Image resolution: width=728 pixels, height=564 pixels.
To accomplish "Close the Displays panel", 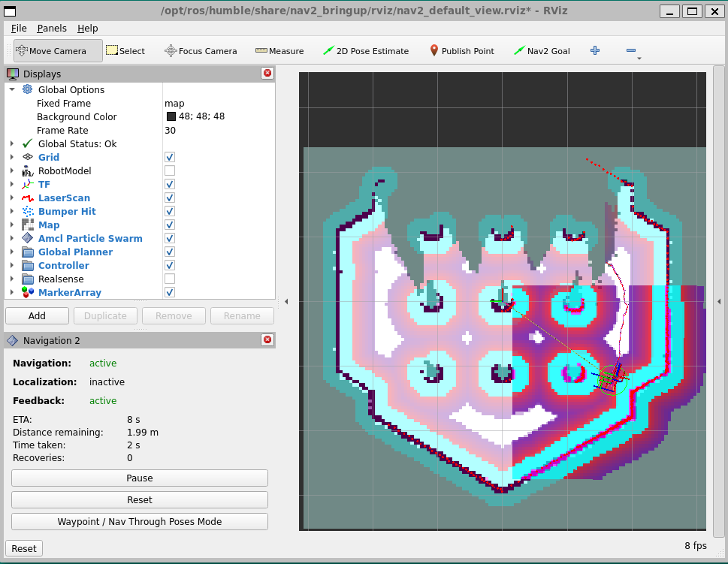I will pyautogui.click(x=267, y=74).
